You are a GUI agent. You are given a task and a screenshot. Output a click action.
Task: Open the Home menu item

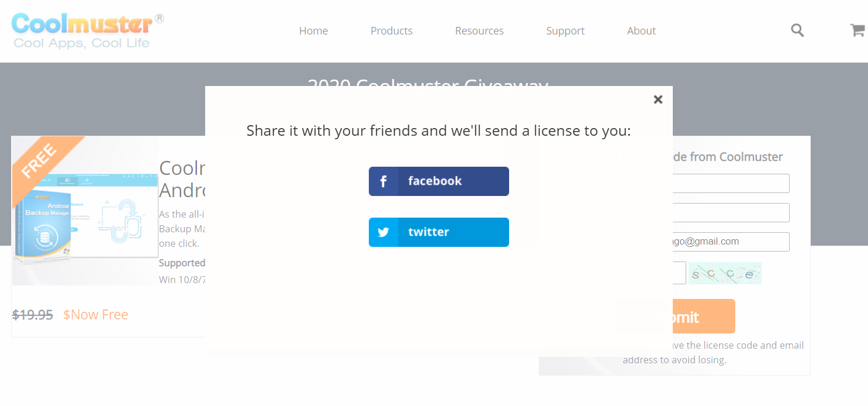click(x=313, y=31)
